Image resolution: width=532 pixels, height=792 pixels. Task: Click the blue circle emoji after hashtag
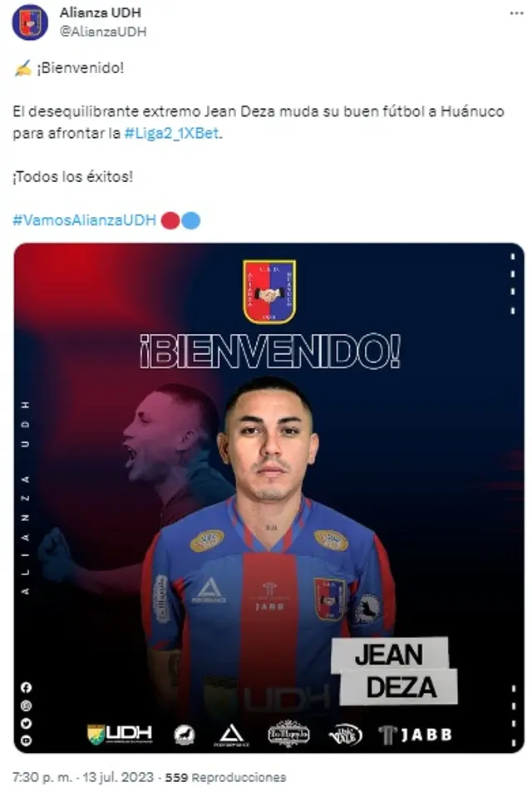click(x=191, y=220)
